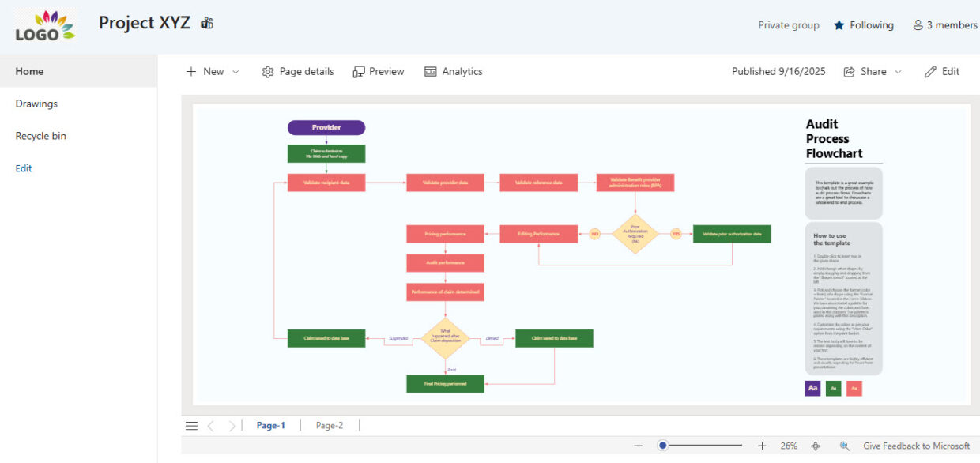The image size is (980, 463).
Task: Expand the Share dropdown chevron
Action: tap(898, 72)
